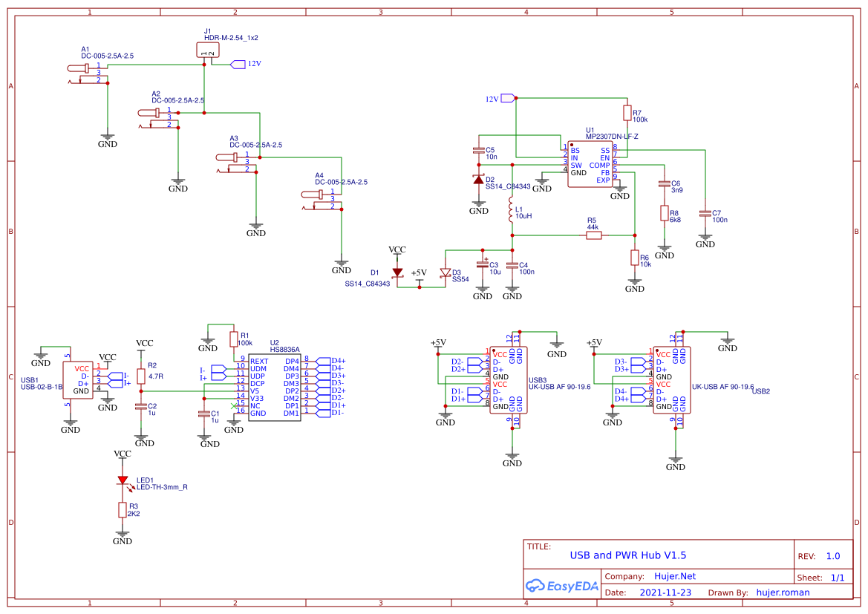Image resolution: width=868 pixels, height=614 pixels.
Task: Click the EasyEDA logo in title block
Action: click(x=561, y=586)
